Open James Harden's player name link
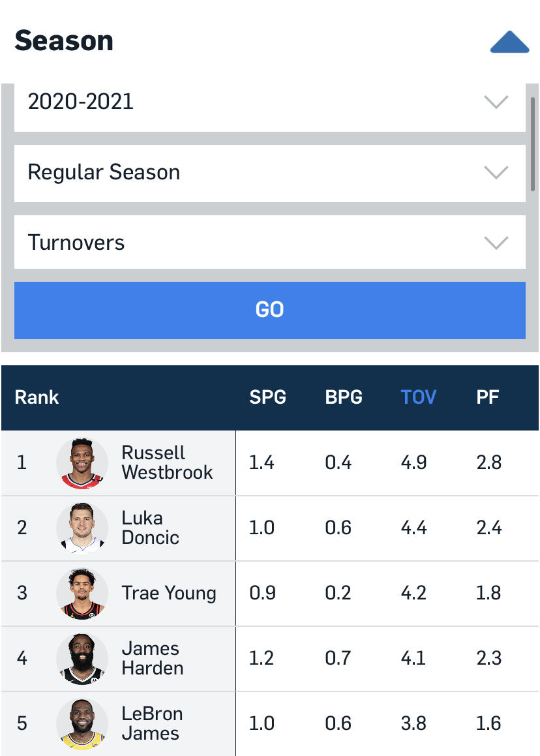The height and width of the screenshot is (756, 540). 152,658
